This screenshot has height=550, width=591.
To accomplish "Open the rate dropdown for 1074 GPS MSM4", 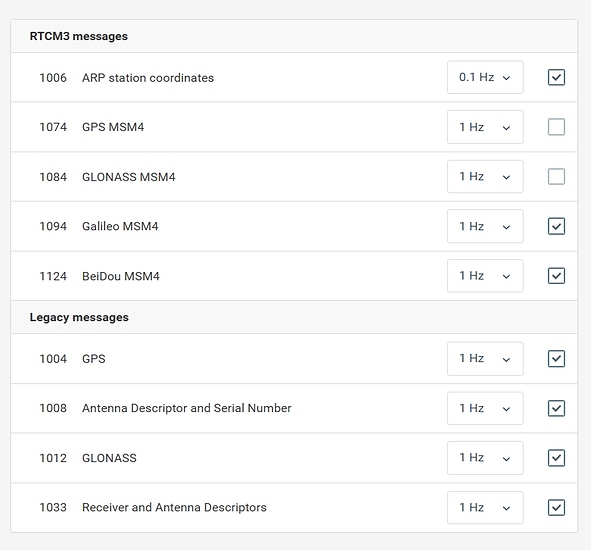I will coord(485,127).
